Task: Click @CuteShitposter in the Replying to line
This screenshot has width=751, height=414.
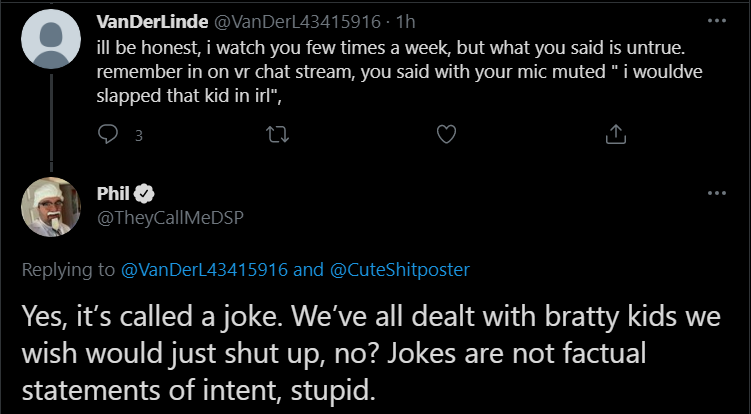Action: coord(400,270)
